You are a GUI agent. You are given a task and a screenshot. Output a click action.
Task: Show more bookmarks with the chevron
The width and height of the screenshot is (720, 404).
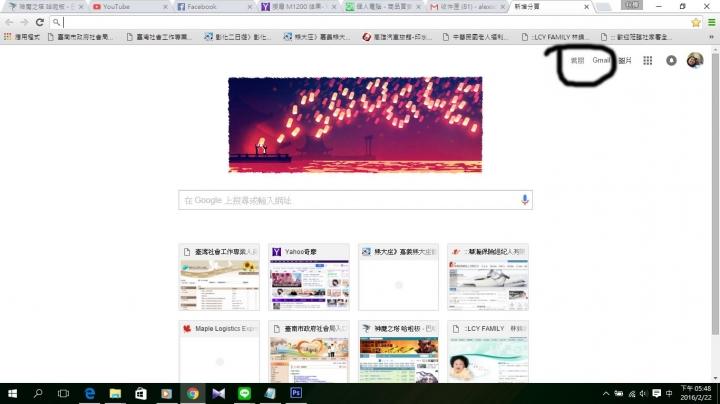click(x=711, y=37)
